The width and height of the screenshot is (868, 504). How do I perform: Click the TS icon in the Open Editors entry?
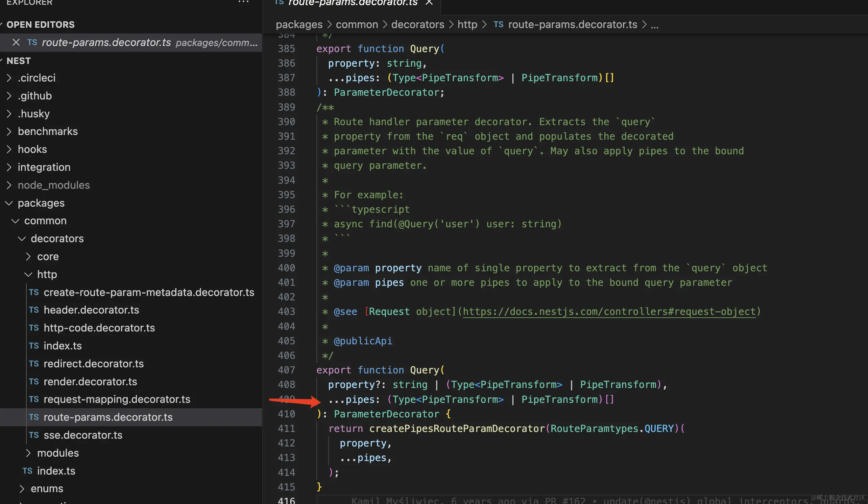pyautogui.click(x=32, y=42)
